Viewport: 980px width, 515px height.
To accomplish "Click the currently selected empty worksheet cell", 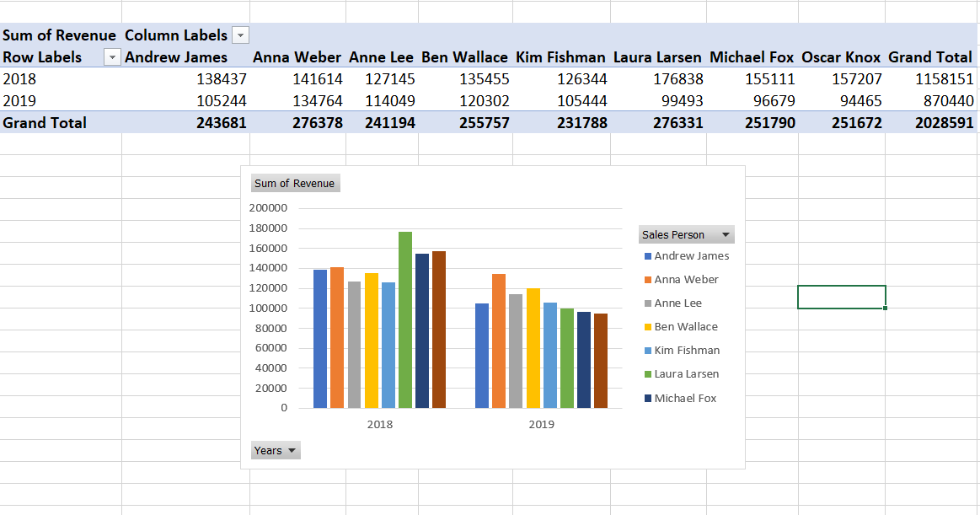I will click(x=841, y=297).
